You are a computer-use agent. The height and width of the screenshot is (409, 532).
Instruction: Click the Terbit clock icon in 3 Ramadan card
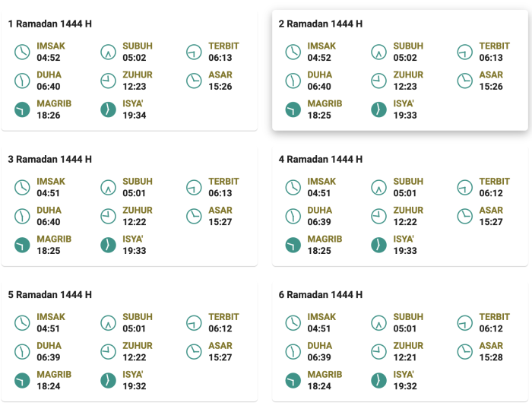point(195,187)
